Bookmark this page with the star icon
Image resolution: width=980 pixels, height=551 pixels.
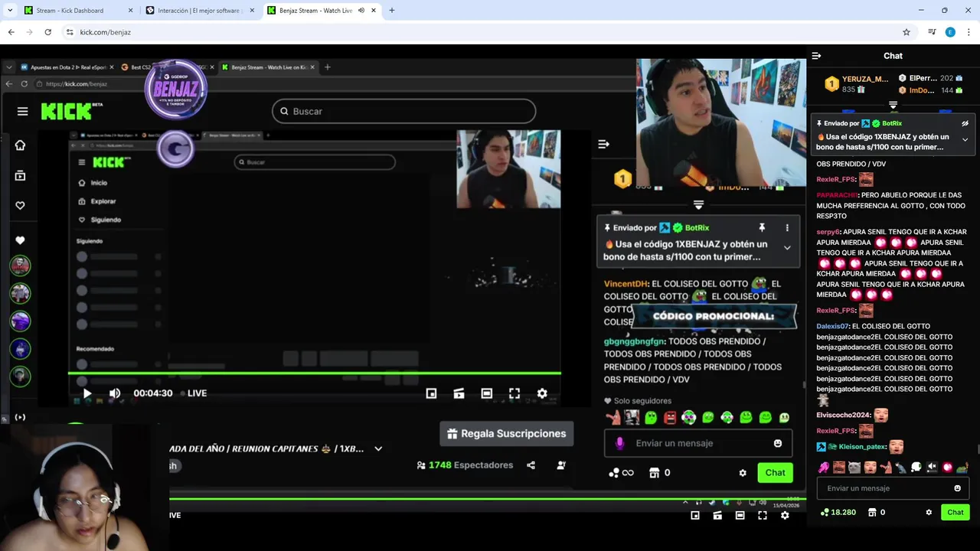[906, 32]
